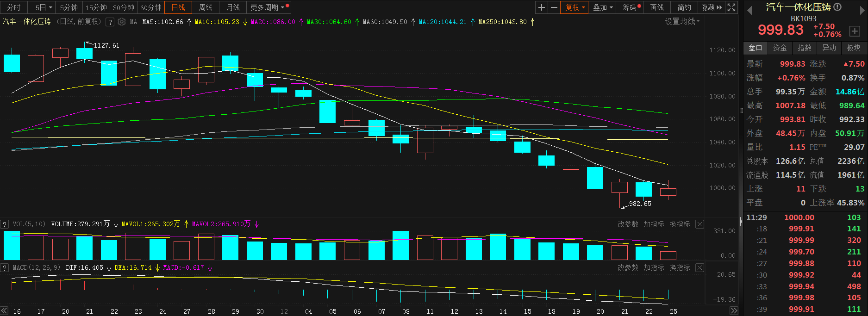Toggle the 隐藏 side panel button

(711, 7)
